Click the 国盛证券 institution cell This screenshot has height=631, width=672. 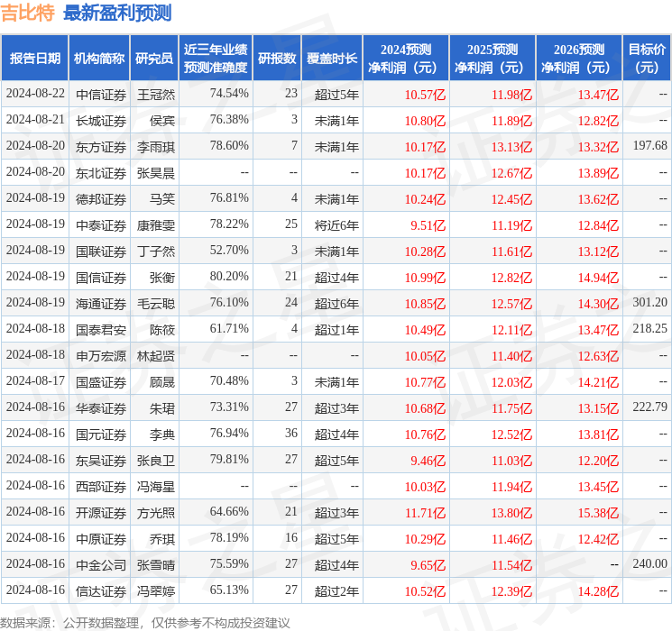101,382
